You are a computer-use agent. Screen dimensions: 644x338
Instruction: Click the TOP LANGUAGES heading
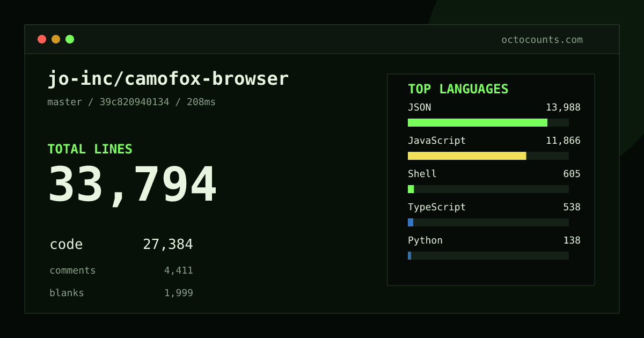(458, 89)
